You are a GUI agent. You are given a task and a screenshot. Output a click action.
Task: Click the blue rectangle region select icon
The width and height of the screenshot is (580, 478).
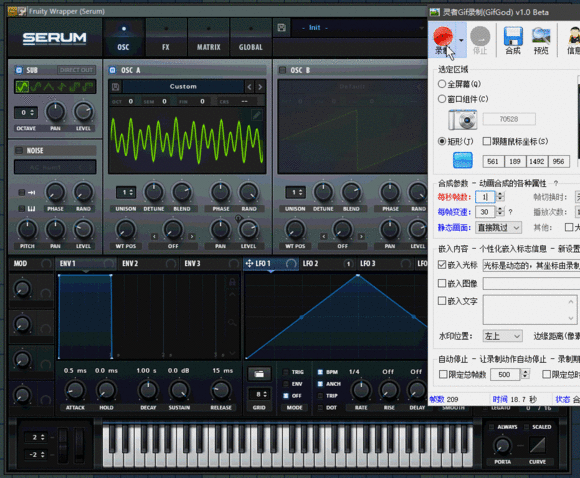point(463,160)
